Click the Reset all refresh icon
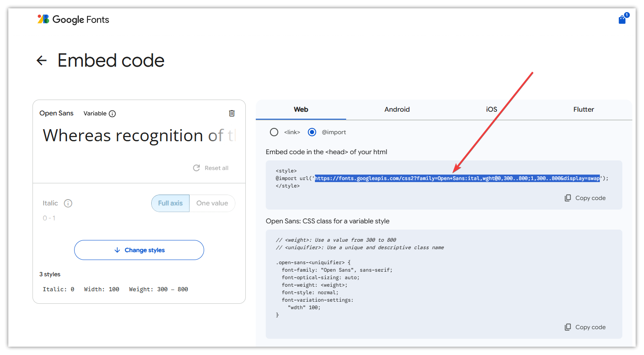The image size is (644, 355). (197, 168)
